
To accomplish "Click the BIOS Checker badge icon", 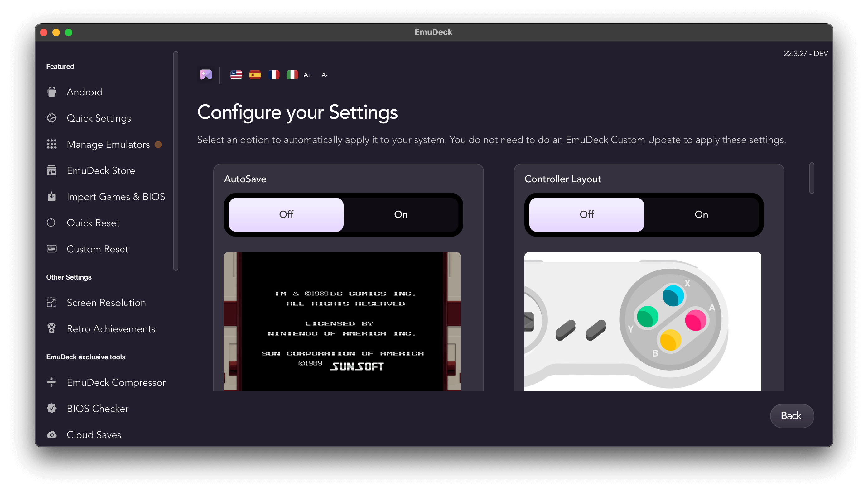I will [x=51, y=408].
